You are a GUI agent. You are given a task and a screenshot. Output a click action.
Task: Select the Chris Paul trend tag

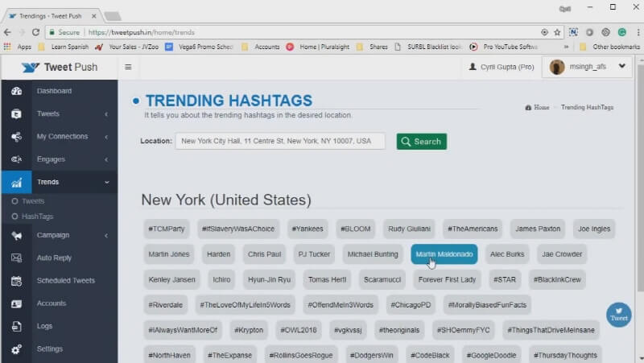[x=265, y=254]
